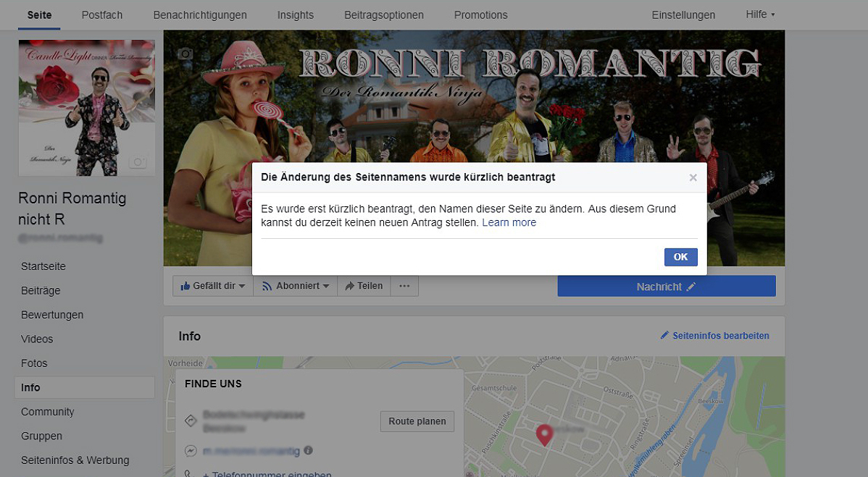868x477 pixels.
Task: Open Einstellungen in the top bar
Action: tap(683, 15)
